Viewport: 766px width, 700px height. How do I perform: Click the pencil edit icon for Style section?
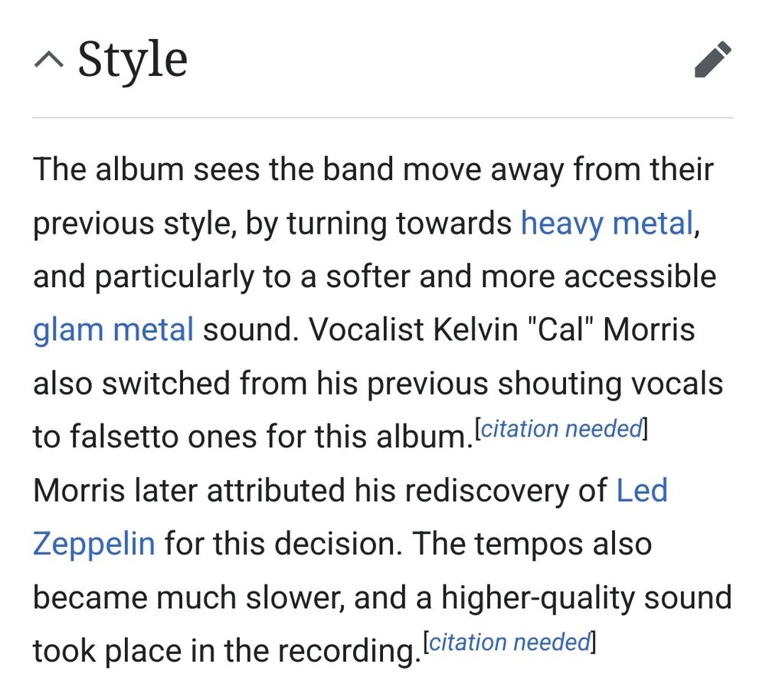tap(712, 60)
